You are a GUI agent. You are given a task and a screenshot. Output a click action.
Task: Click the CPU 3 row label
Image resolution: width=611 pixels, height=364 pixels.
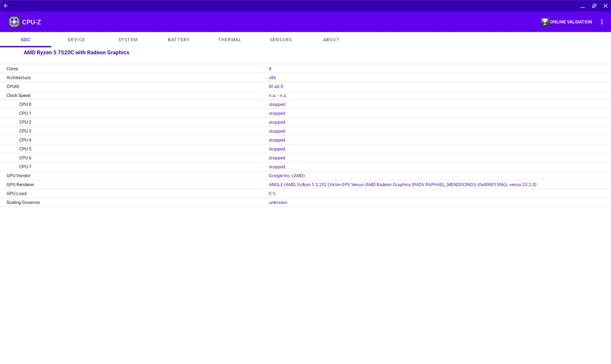[x=25, y=131]
